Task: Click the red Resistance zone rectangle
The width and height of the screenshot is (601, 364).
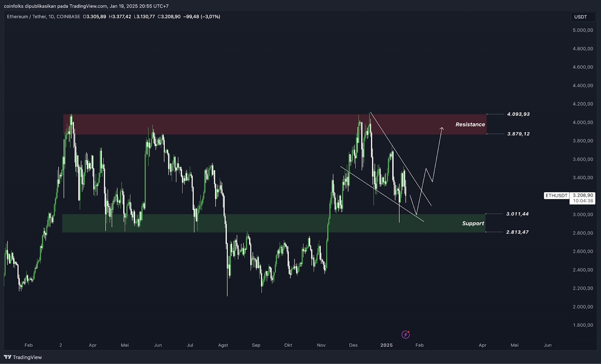Action: pos(275,124)
